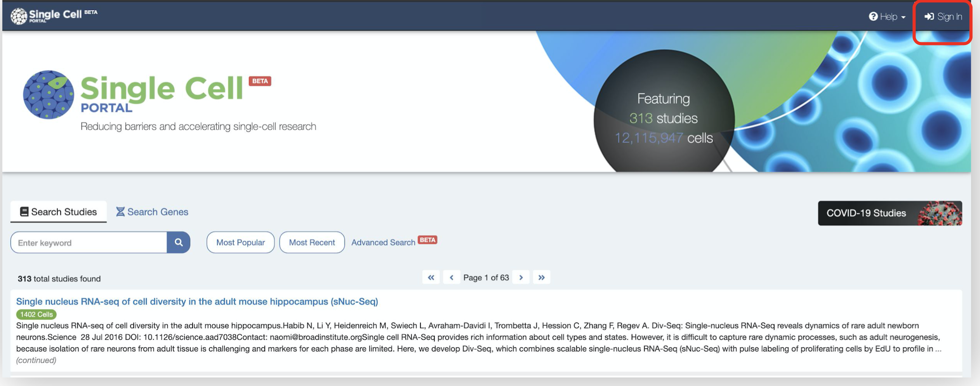Click the 1402 Cells green badge
This screenshot has width=980, height=386.
pos(36,314)
